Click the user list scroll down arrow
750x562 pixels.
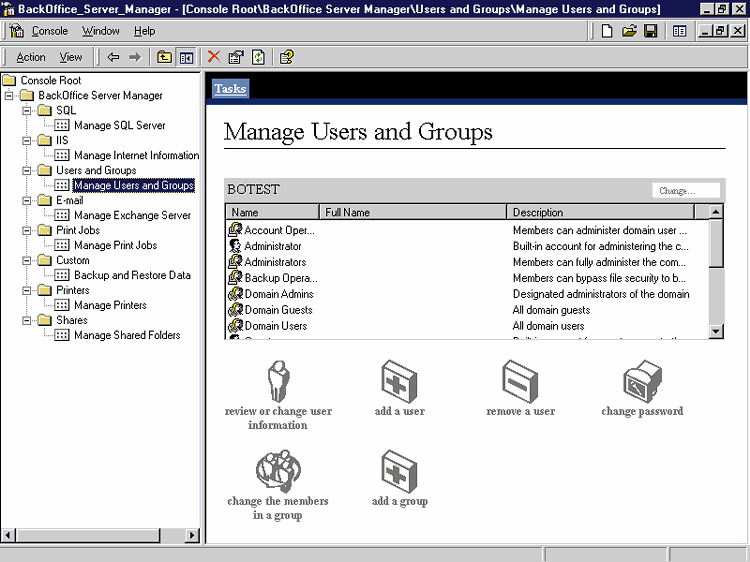(716, 331)
